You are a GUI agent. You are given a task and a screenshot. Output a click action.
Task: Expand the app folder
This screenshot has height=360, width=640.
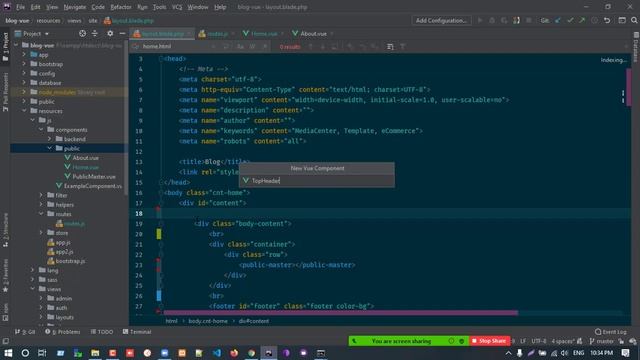point(24,55)
